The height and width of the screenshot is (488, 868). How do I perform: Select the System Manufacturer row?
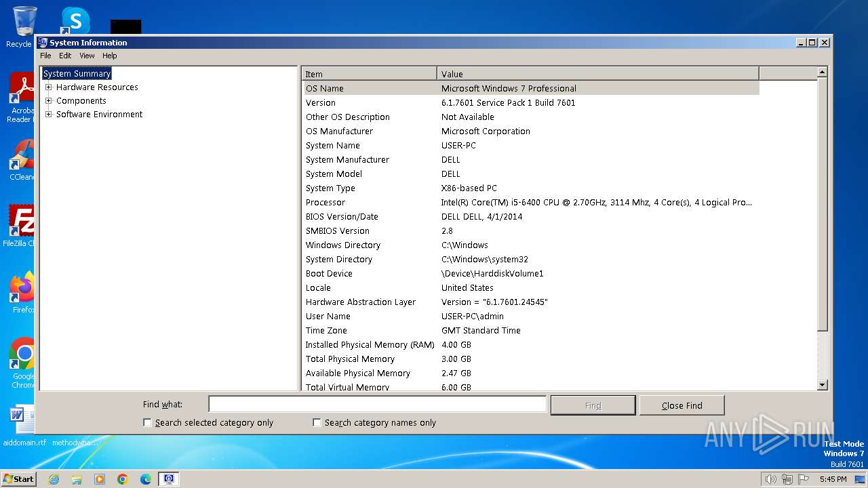pyautogui.click(x=531, y=159)
